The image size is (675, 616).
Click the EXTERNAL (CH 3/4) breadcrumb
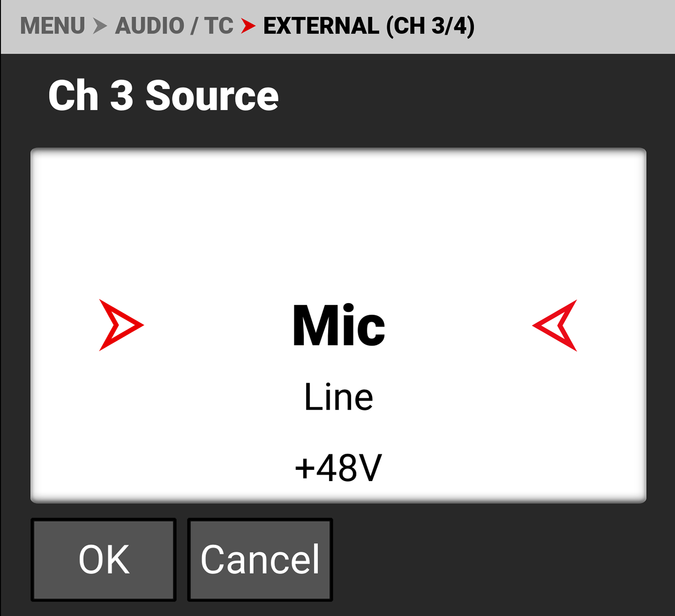(x=369, y=26)
